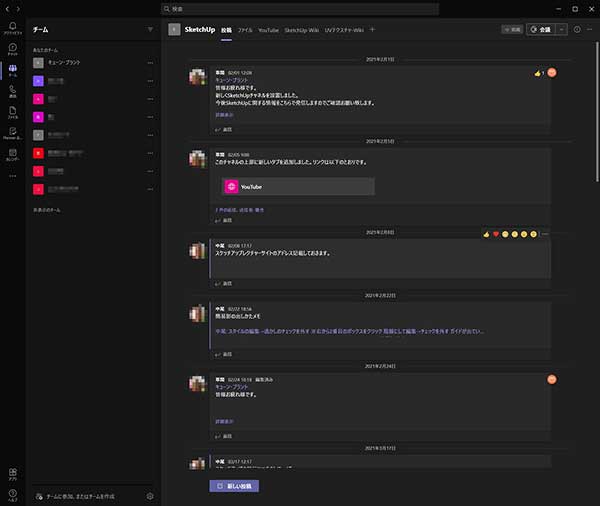Expand the hidden teams section heading

pos(46,210)
